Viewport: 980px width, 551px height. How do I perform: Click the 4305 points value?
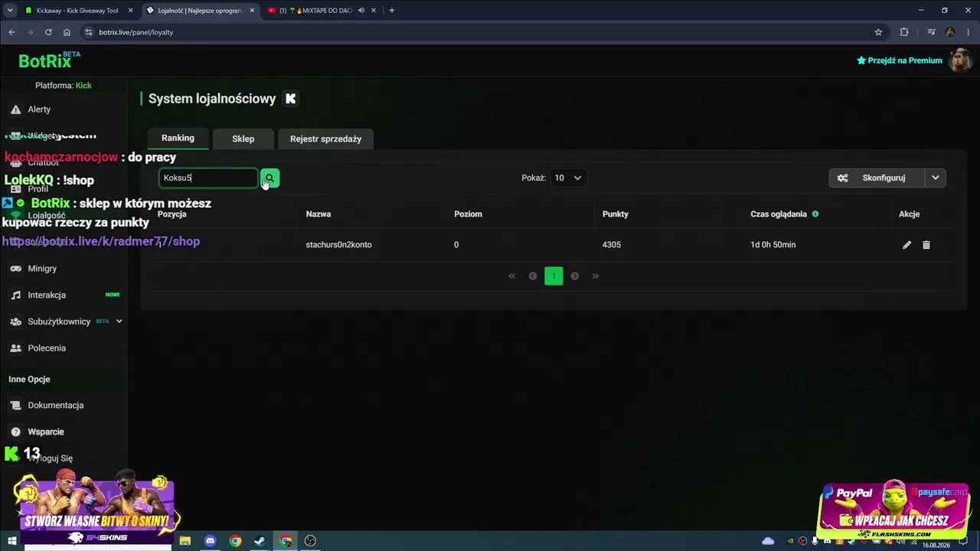[612, 245]
